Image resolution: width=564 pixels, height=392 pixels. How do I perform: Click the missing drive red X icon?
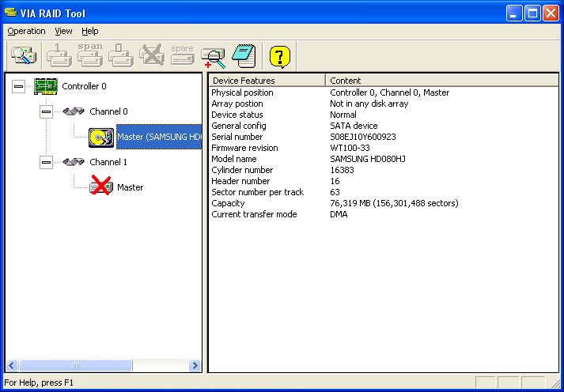(101, 186)
